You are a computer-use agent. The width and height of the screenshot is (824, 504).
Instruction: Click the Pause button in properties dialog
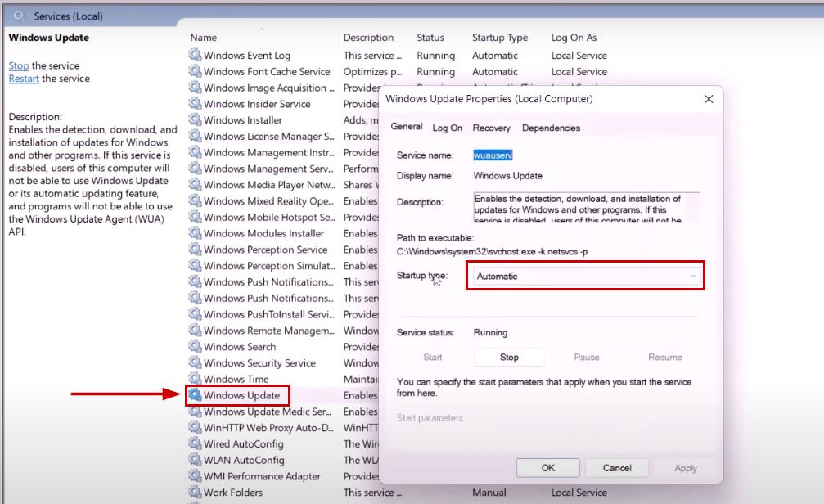[587, 357]
